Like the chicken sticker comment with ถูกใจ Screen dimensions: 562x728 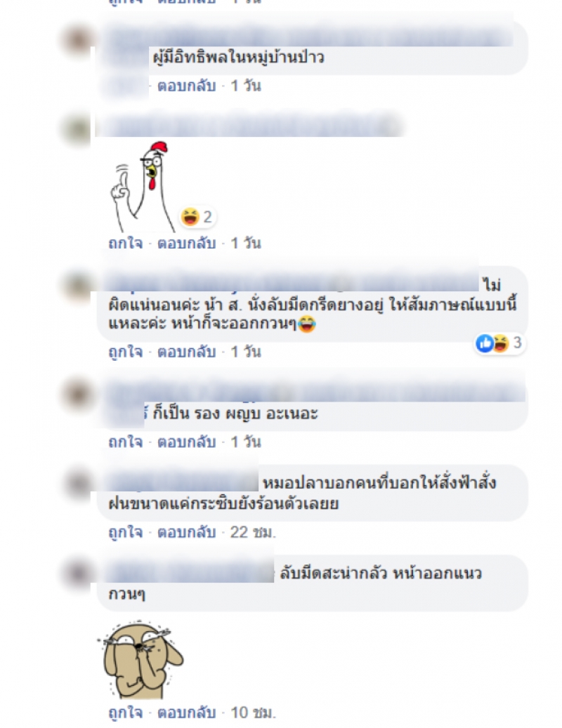click(126, 243)
